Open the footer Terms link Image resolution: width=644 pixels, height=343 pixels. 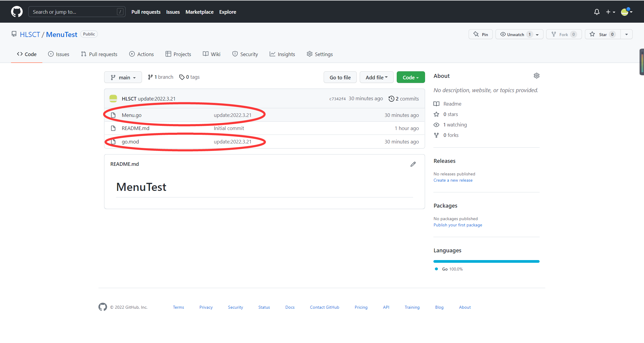point(178,307)
